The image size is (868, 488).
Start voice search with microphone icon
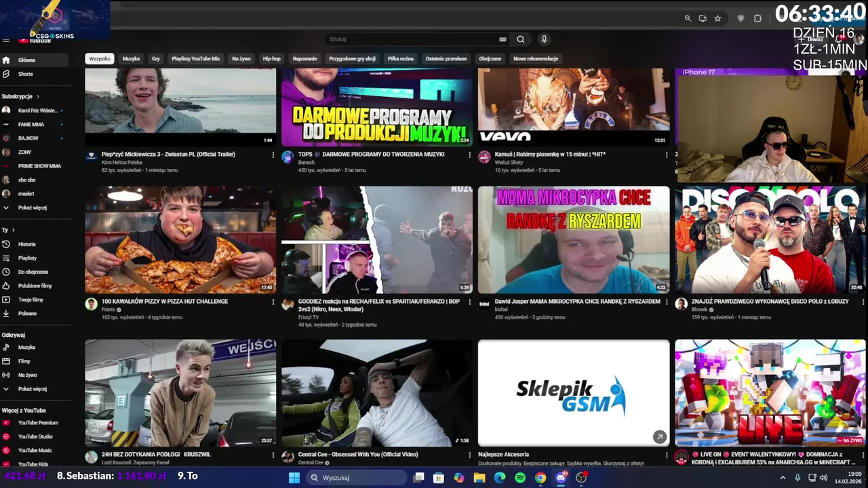(x=544, y=39)
